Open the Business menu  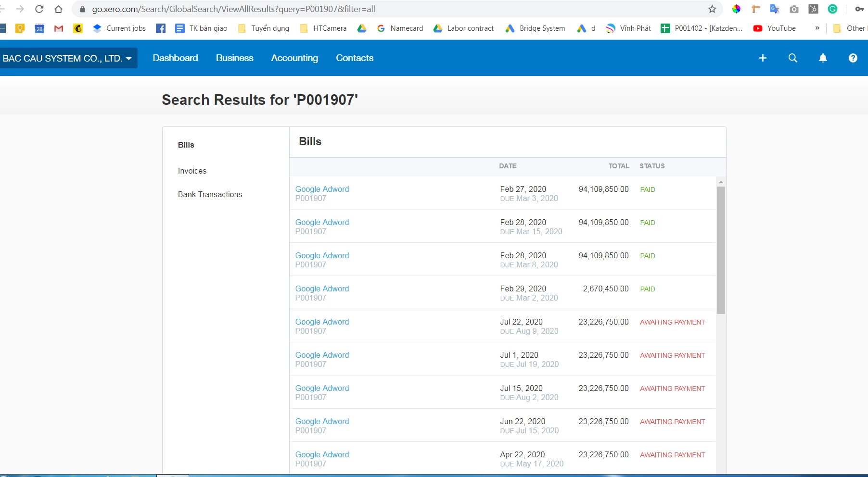coord(234,58)
